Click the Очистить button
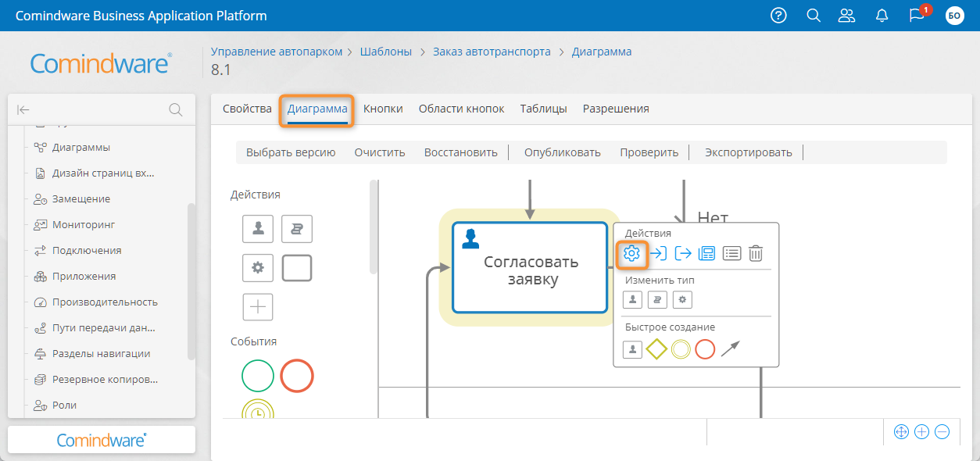 [x=380, y=152]
